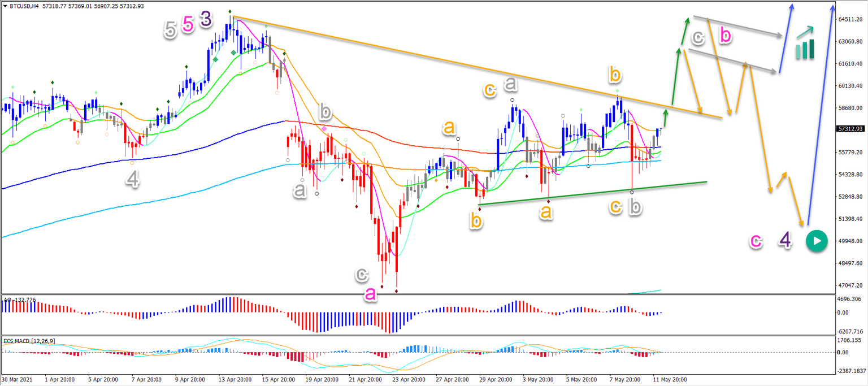
Task: Click the teal play button circle
Action: point(816,241)
